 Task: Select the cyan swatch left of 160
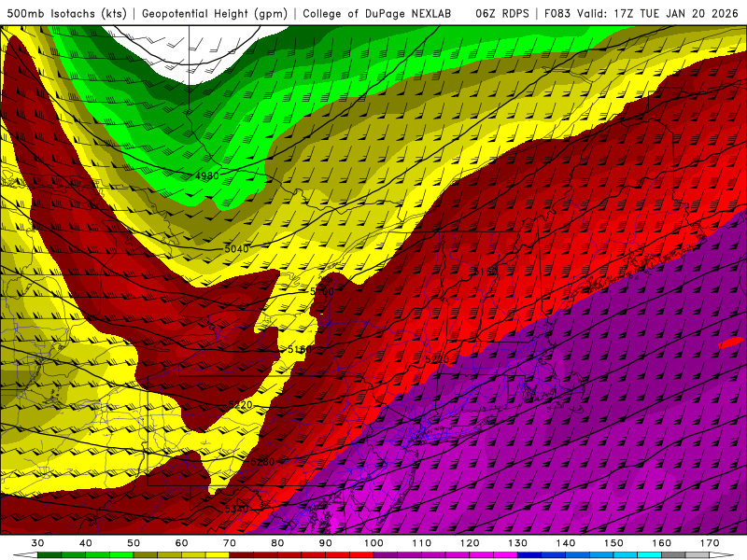(x=649, y=555)
